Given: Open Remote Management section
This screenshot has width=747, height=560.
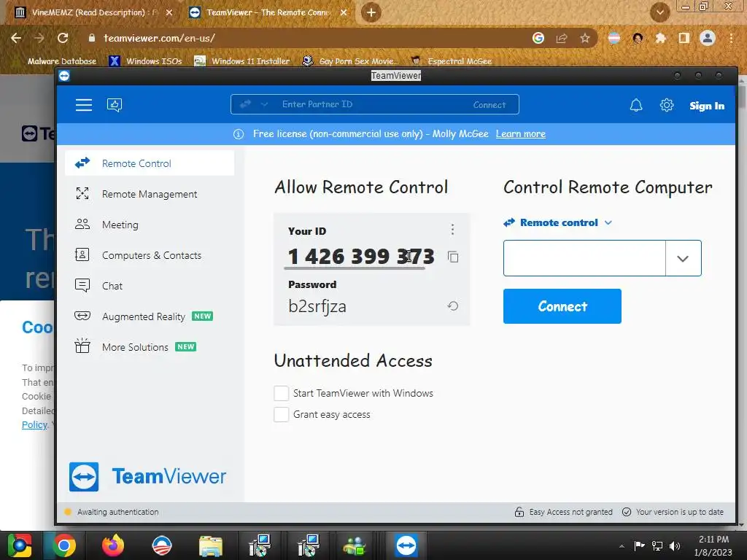Looking at the screenshot, I should pyautogui.click(x=150, y=194).
